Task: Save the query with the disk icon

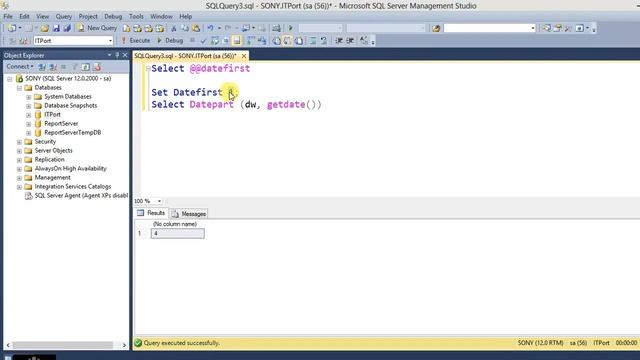Action: pos(56,28)
